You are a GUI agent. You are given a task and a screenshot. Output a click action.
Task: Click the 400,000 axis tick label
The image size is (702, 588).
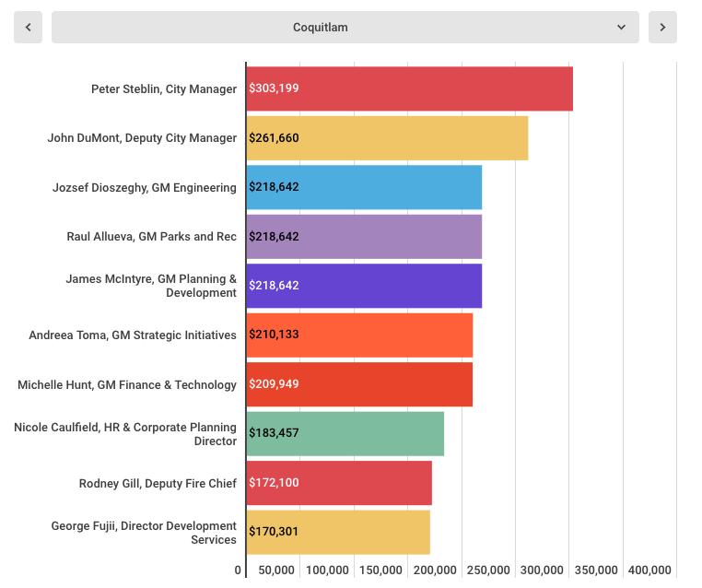[x=649, y=570]
